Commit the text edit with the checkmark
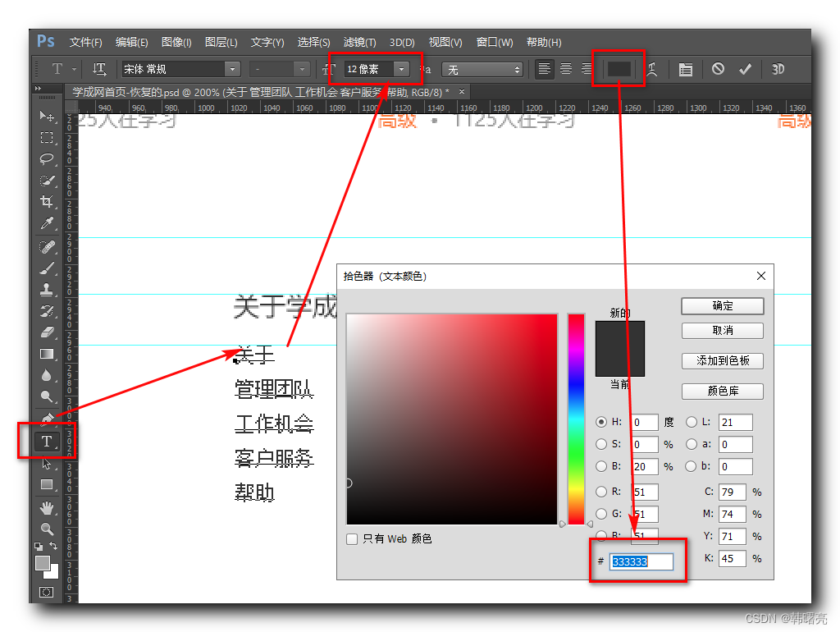Image resolution: width=840 pixels, height=632 pixels. (745, 69)
